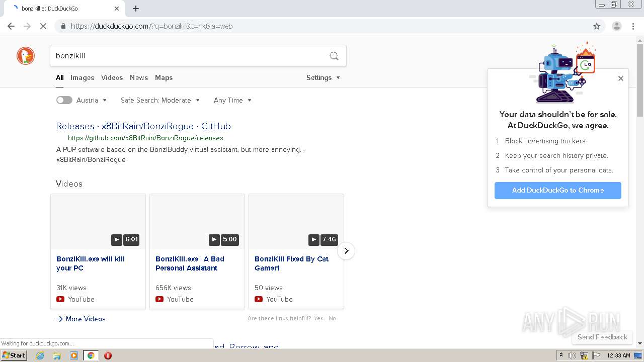The image size is (644, 362).
Task: Go back with browser back arrow
Action: point(11,26)
